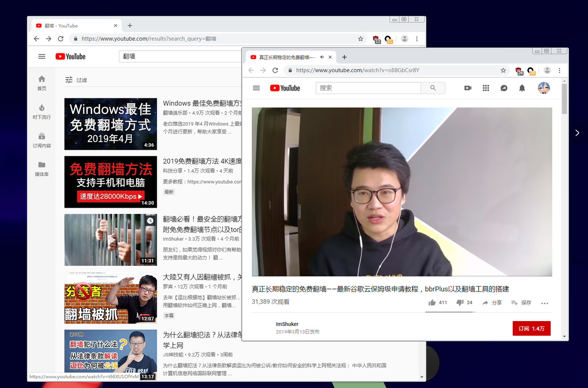Open ImShuker channel link
This screenshot has height=388, width=588.
click(287, 324)
